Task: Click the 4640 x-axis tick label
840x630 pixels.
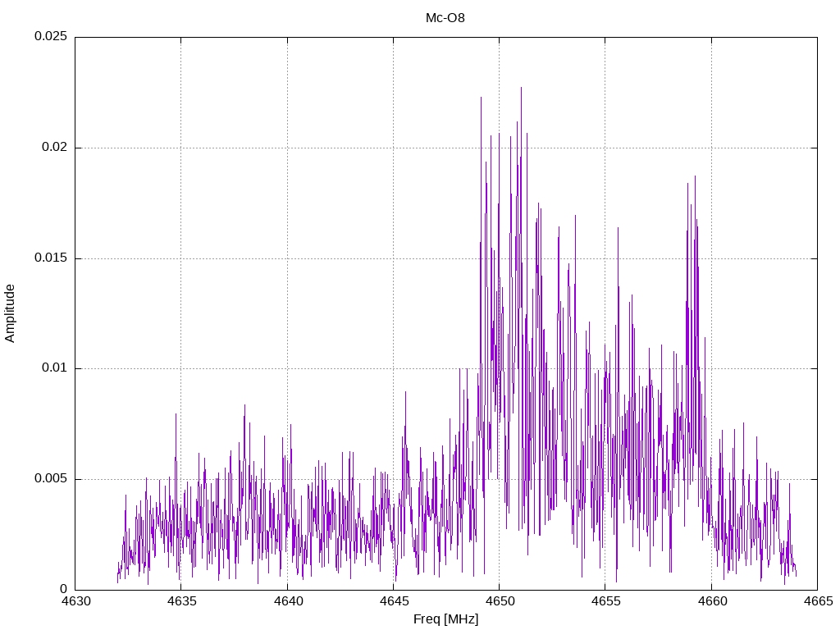Action: click(288, 601)
